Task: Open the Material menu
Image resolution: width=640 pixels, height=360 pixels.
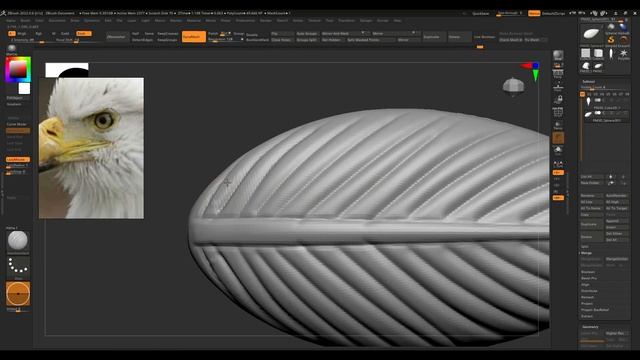Action: tap(194, 20)
